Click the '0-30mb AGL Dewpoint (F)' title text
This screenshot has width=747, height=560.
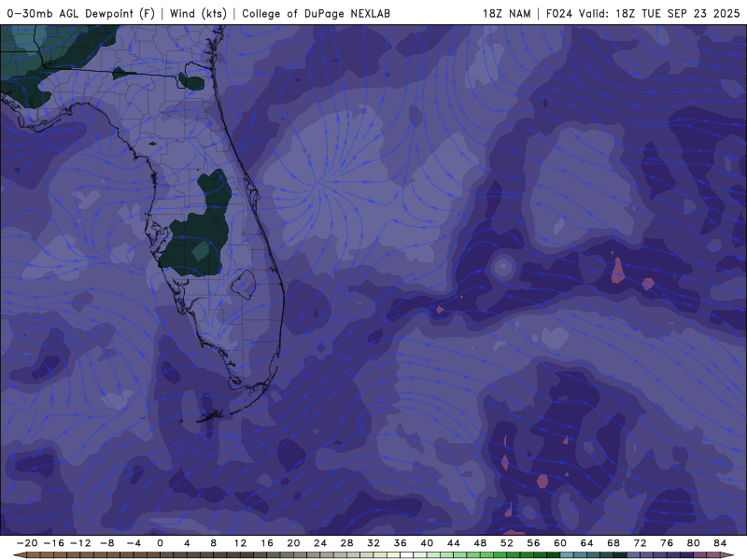(x=81, y=14)
